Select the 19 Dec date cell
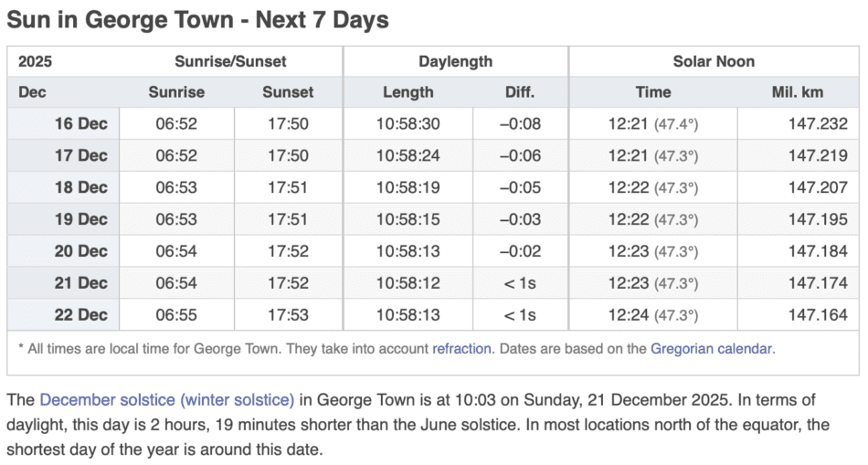868x465 pixels. click(81, 219)
